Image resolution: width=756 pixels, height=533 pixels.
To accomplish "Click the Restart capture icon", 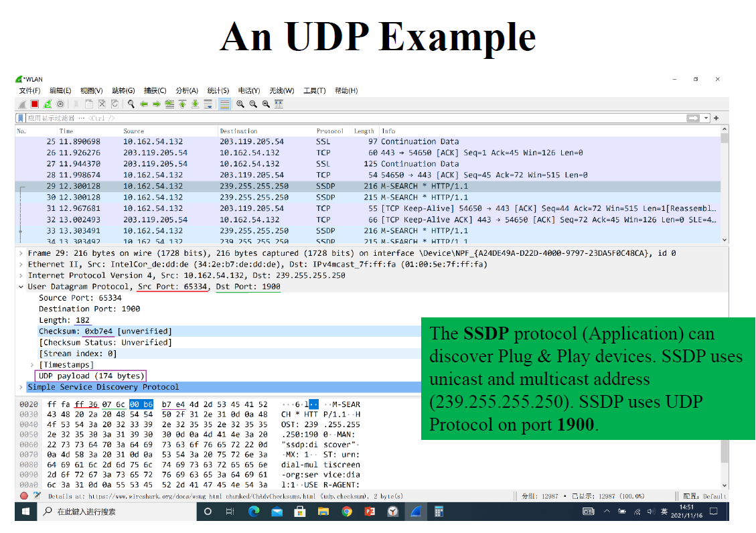I will (x=48, y=104).
